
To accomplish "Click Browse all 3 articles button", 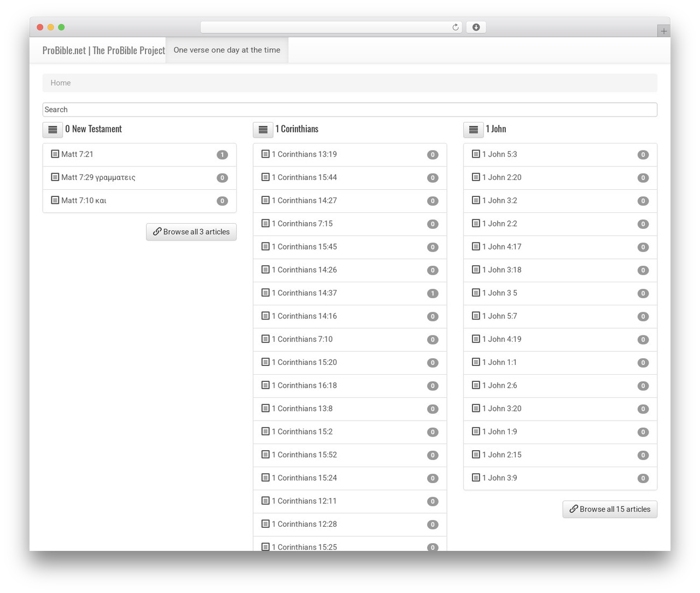I will (x=191, y=232).
